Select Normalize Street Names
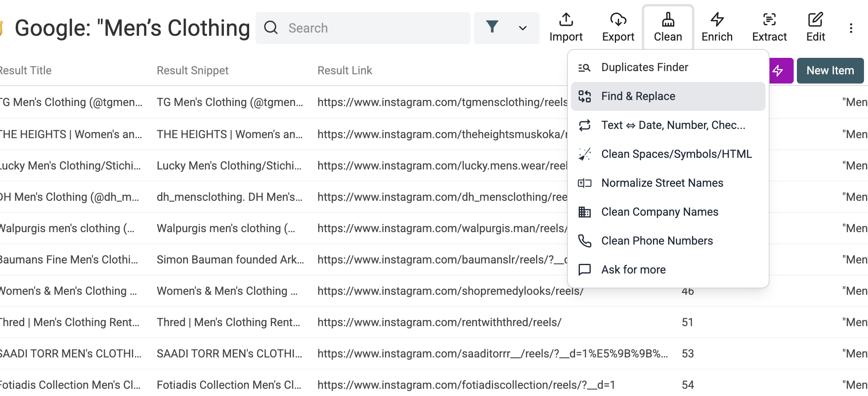 [x=662, y=183]
